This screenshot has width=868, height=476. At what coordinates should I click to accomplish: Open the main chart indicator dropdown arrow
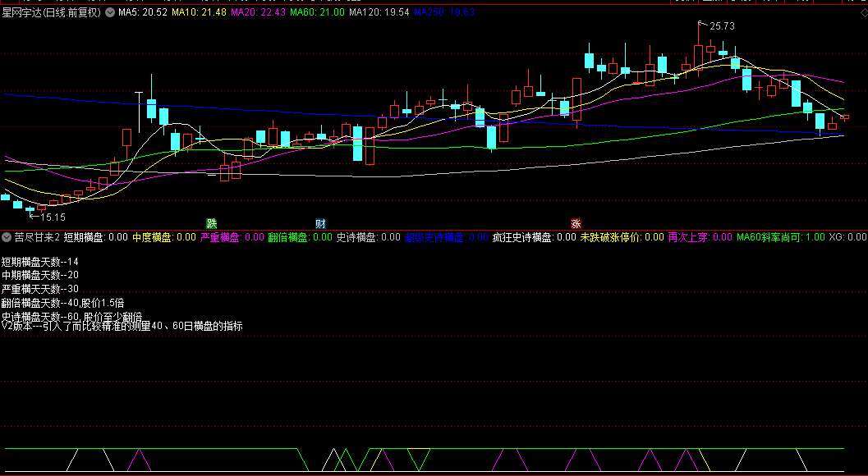point(110,13)
